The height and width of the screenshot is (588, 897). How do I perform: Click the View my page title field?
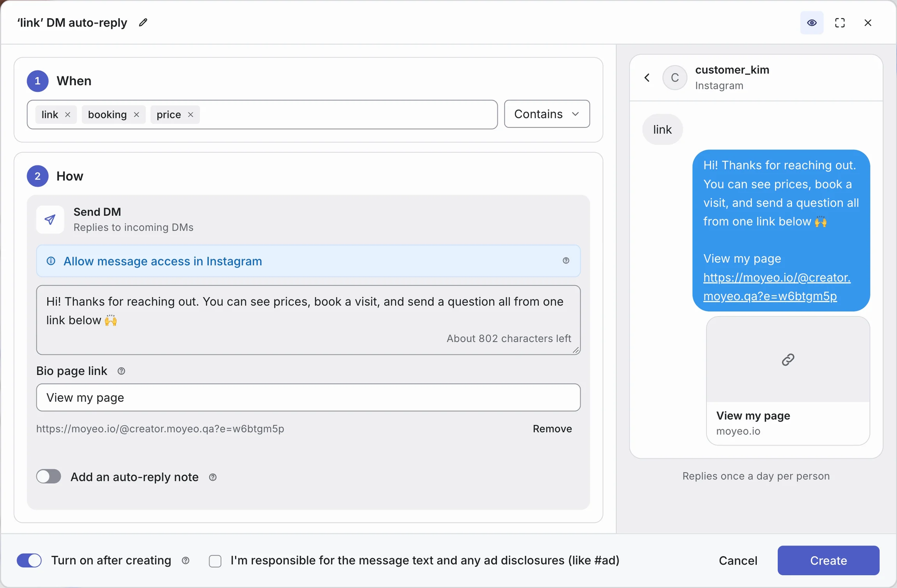308,397
